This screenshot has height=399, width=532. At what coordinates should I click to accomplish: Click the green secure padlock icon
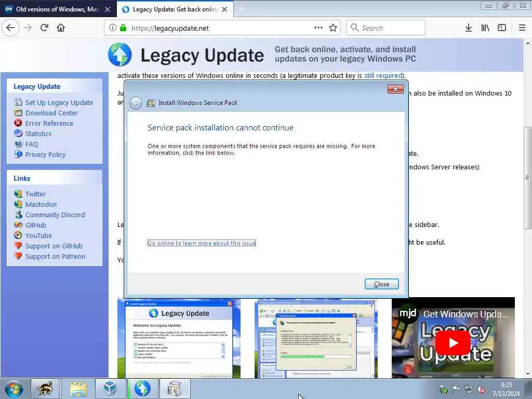(123, 28)
